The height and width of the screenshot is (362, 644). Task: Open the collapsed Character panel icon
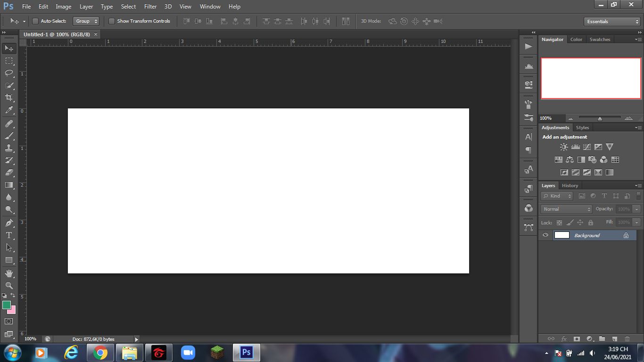[528, 137]
